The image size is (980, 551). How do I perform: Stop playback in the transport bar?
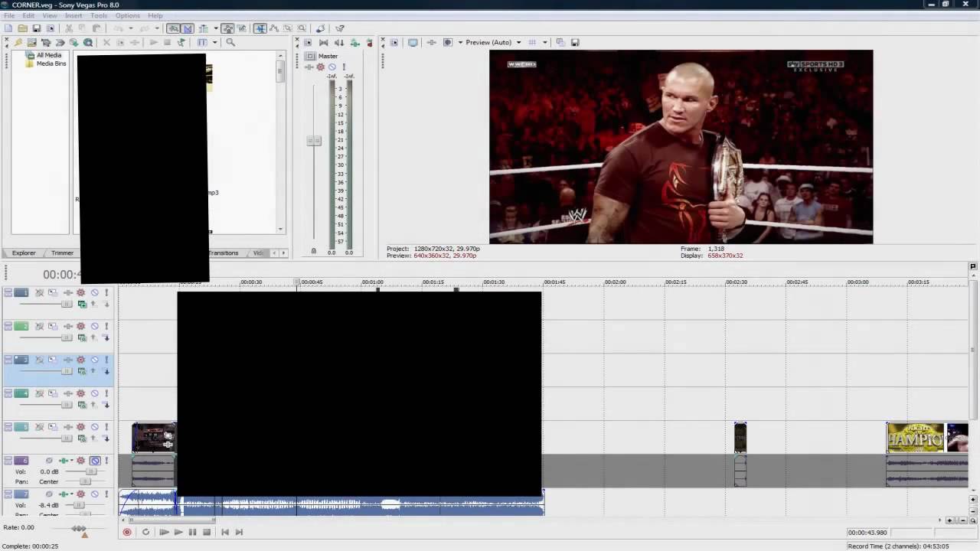tap(207, 532)
